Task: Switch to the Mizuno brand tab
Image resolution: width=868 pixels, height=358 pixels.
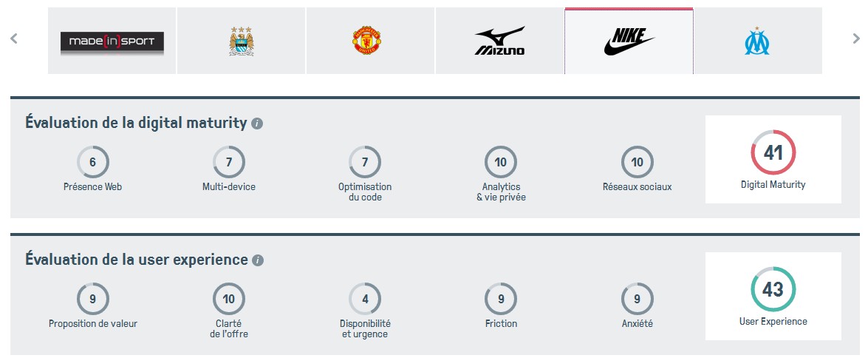Action: click(x=499, y=41)
